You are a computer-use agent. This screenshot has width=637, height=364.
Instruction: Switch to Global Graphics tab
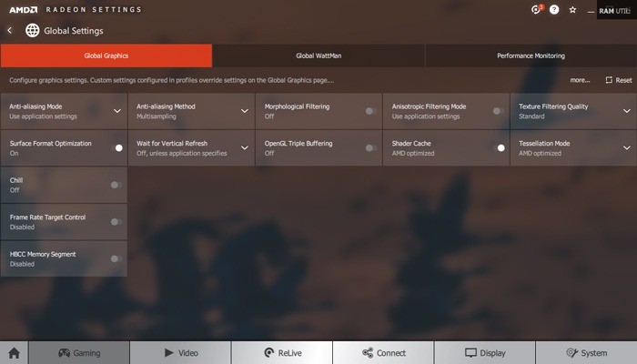pyautogui.click(x=106, y=56)
